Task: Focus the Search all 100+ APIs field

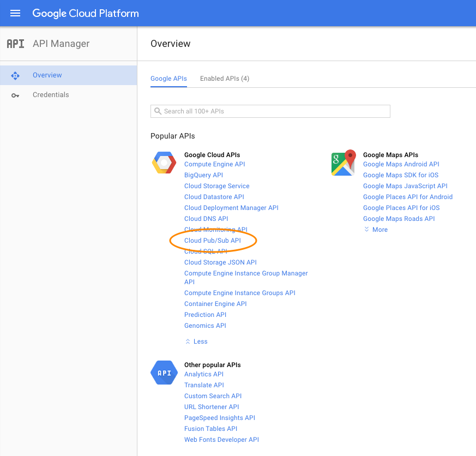Action: point(270,111)
